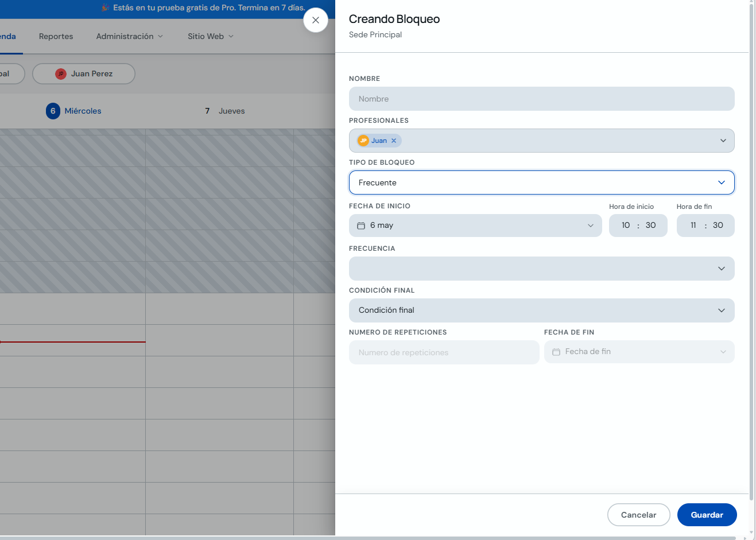Select Miércoles 6 in the calendar header
This screenshot has height=540, width=756.
click(74, 111)
